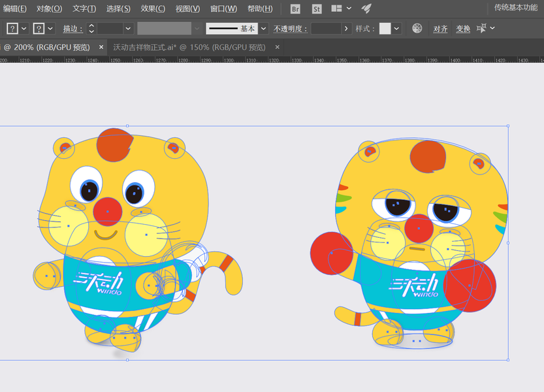Open the 窗口(W) menu
The width and height of the screenshot is (544, 392).
(x=224, y=8)
